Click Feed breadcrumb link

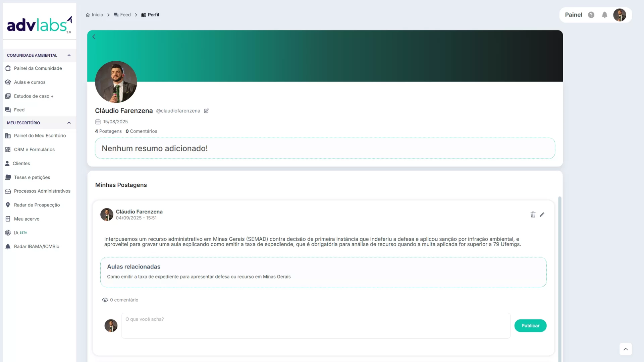pos(125,15)
